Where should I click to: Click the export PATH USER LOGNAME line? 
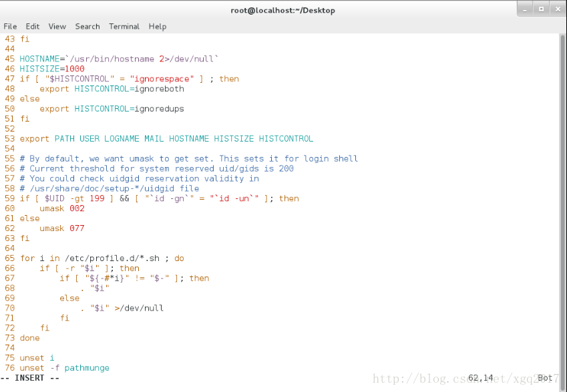(x=166, y=139)
